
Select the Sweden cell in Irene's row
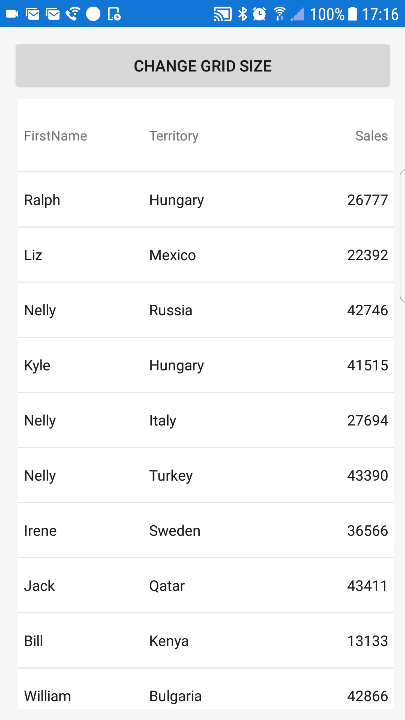coord(175,531)
